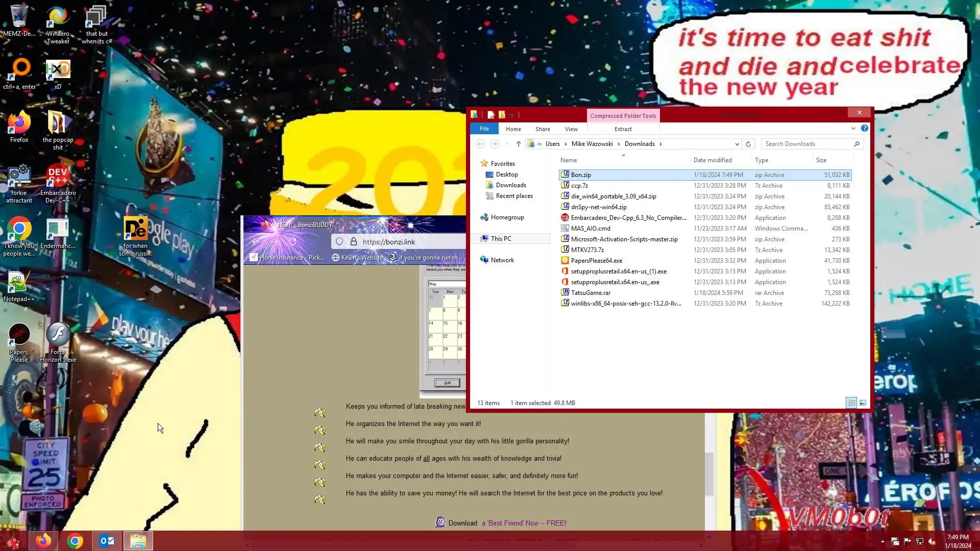Click the Up one level arrow
This screenshot has height=551, width=980.
[x=518, y=144]
